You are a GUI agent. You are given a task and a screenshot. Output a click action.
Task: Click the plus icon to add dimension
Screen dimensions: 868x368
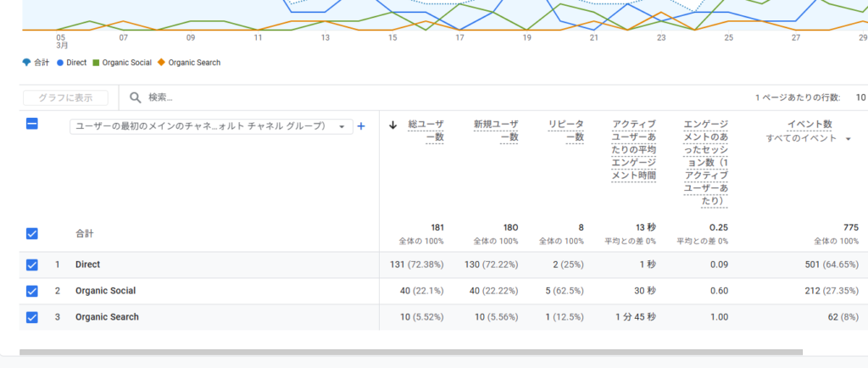coord(360,126)
